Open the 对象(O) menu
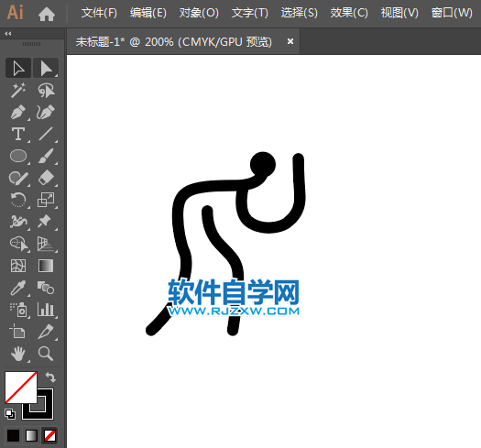This screenshot has width=481, height=448. 199,13
